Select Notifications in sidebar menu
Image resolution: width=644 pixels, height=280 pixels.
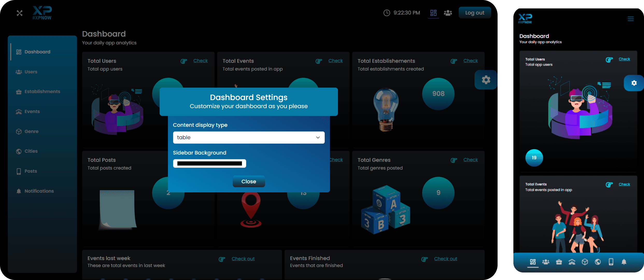click(x=39, y=191)
